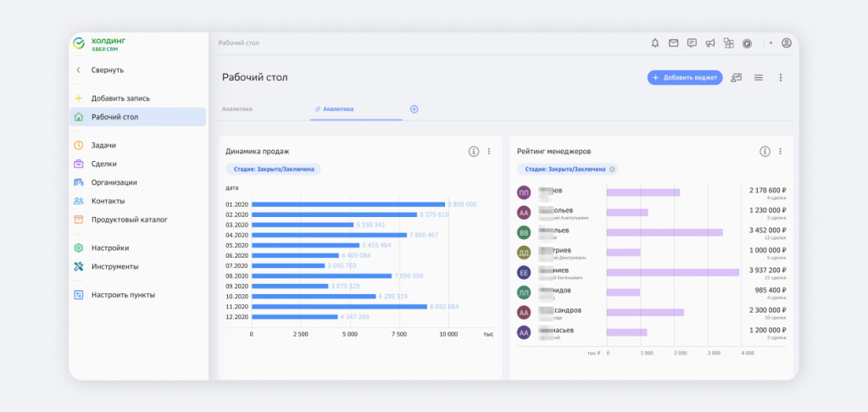The image size is (868, 412).
Task: Open the announcements megaphone icon
Action: (x=710, y=43)
